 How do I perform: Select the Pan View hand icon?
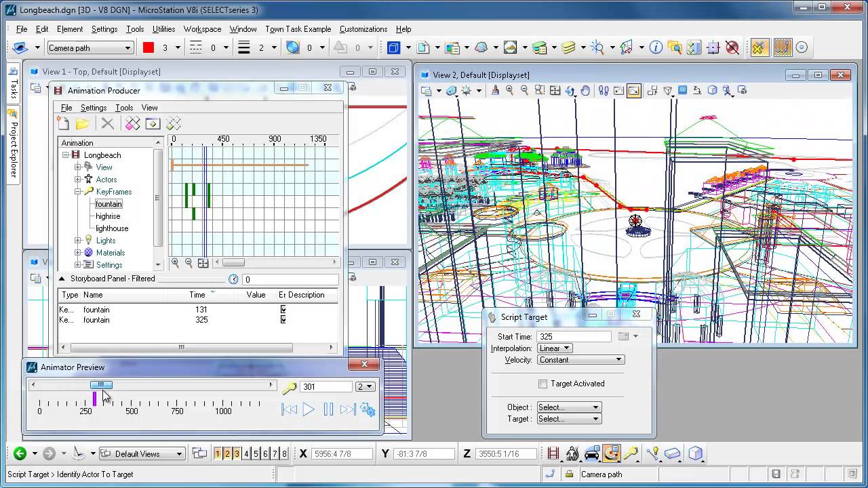coord(585,90)
